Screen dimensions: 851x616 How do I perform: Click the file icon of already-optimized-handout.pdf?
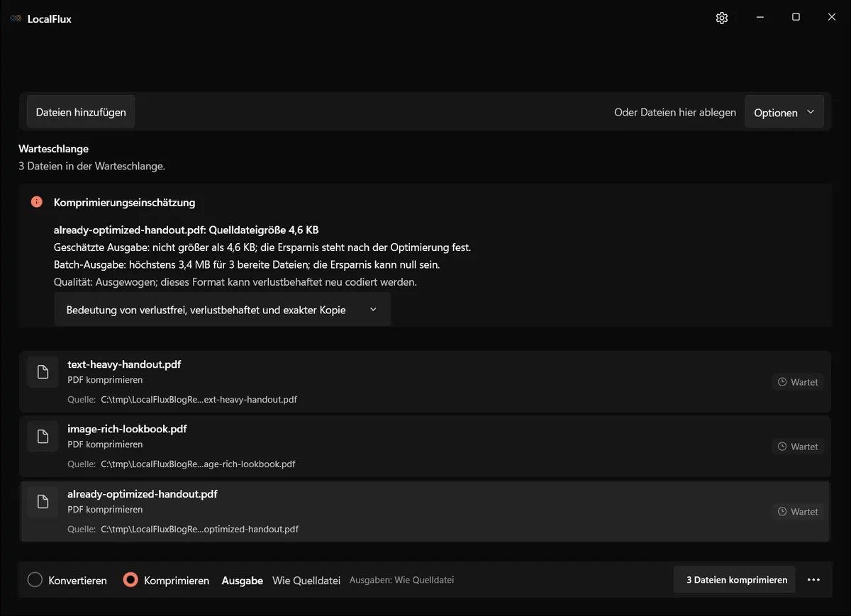pyautogui.click(x=43, y=502)
